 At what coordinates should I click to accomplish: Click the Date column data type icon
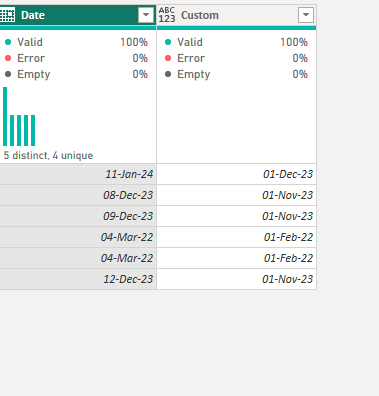(7, 15)
